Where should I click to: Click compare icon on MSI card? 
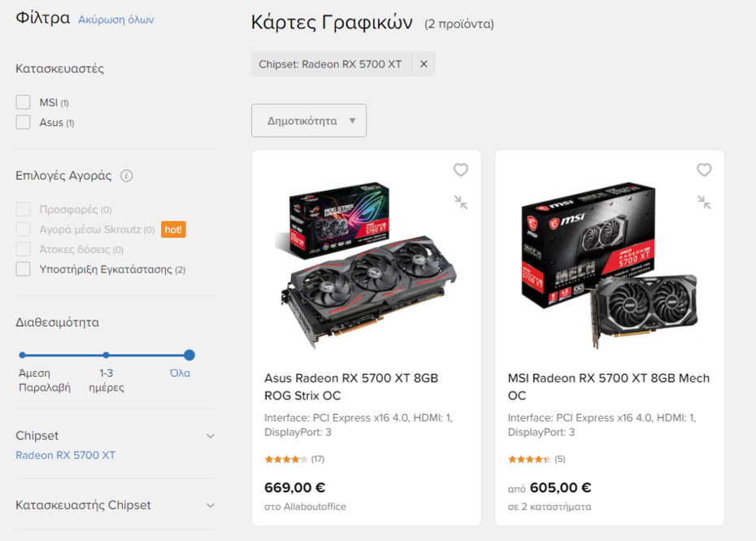(704, 202)
